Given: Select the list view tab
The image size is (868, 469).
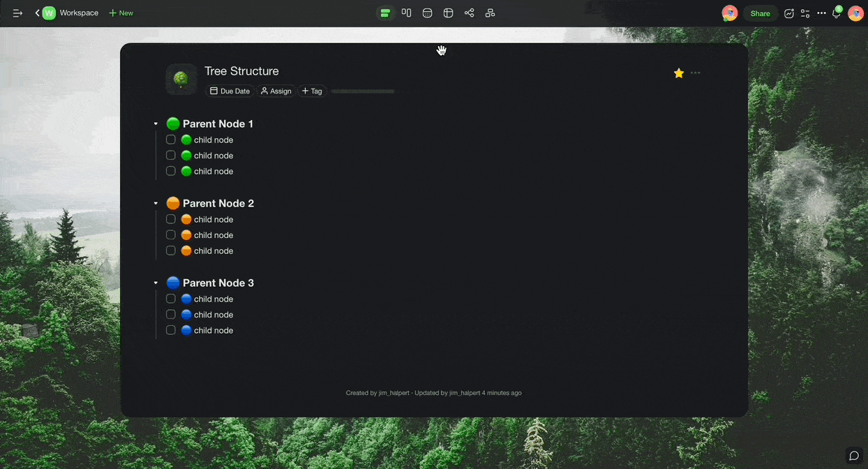Looking at the screenshot, I should click(x=385, y=13).
